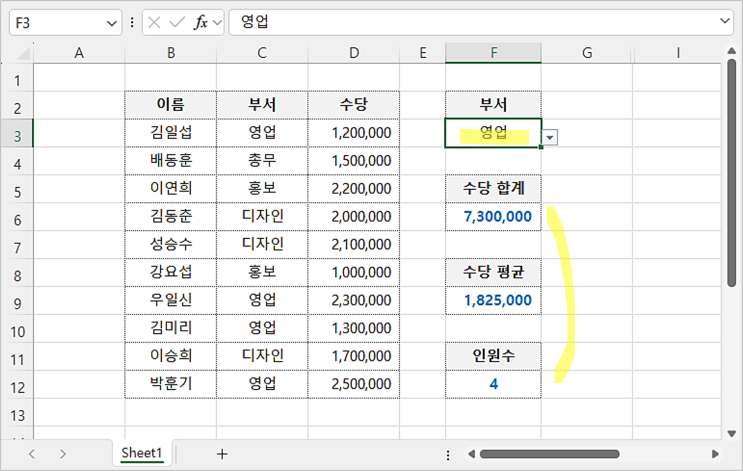This screenshot has height=471, width=743.
Task: Click cell containing 강요섭
Action: [171, 272]
